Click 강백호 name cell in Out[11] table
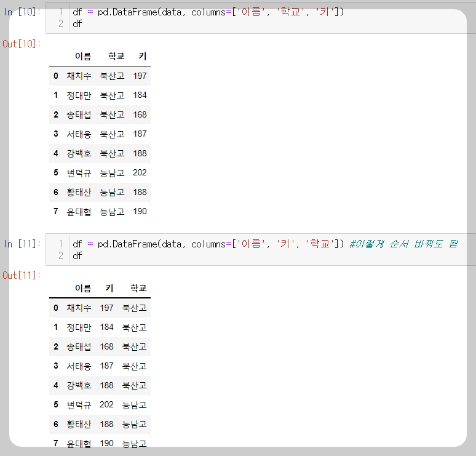Viewport: 476px width, 456px height. point(79,385)
